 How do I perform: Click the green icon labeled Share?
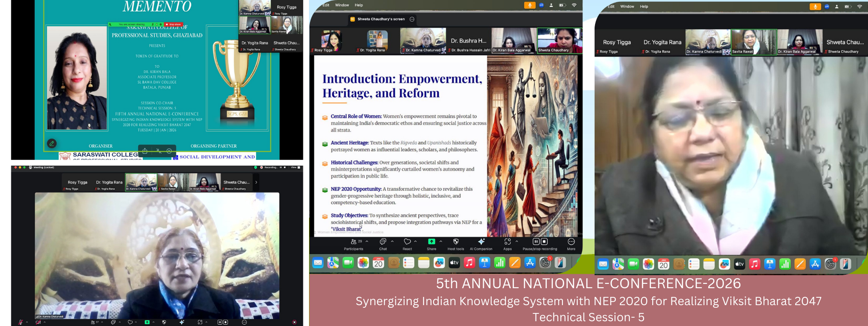pos(431,242)
